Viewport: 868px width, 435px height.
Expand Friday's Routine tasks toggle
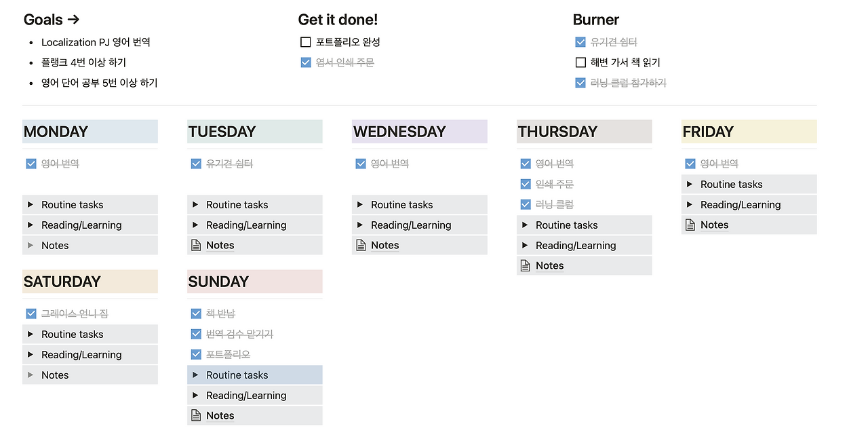[690, 184]
